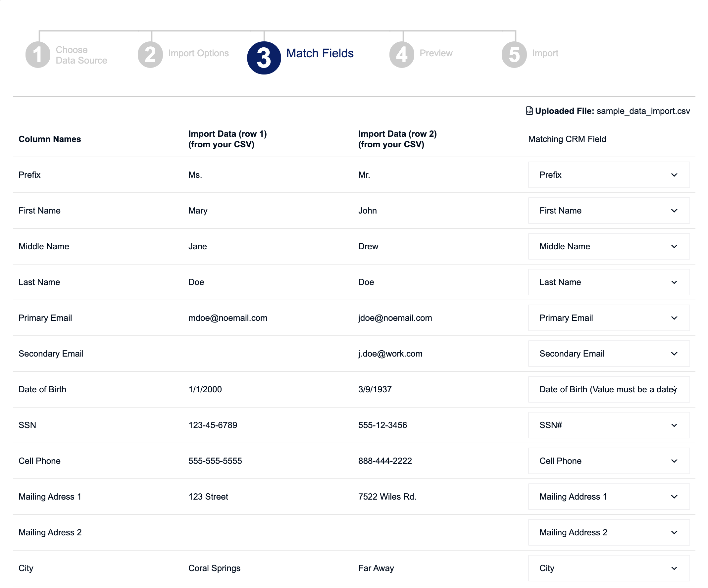Click the Import step label text
This screenshot has height=588, width=708.
click(545, 53)
